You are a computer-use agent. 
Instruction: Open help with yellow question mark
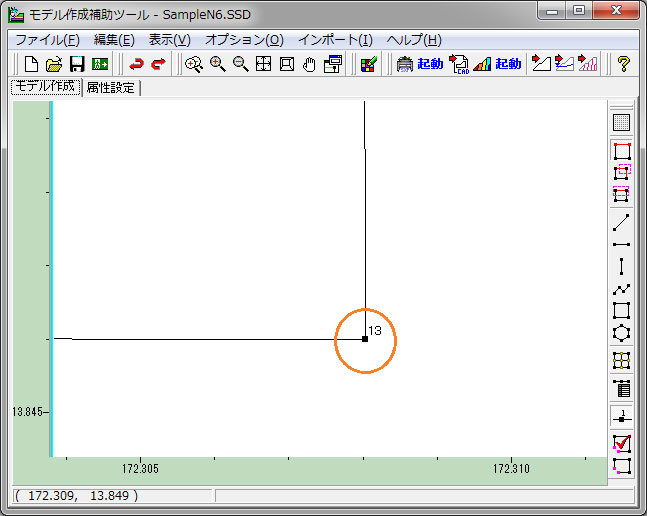click(623, 64)
